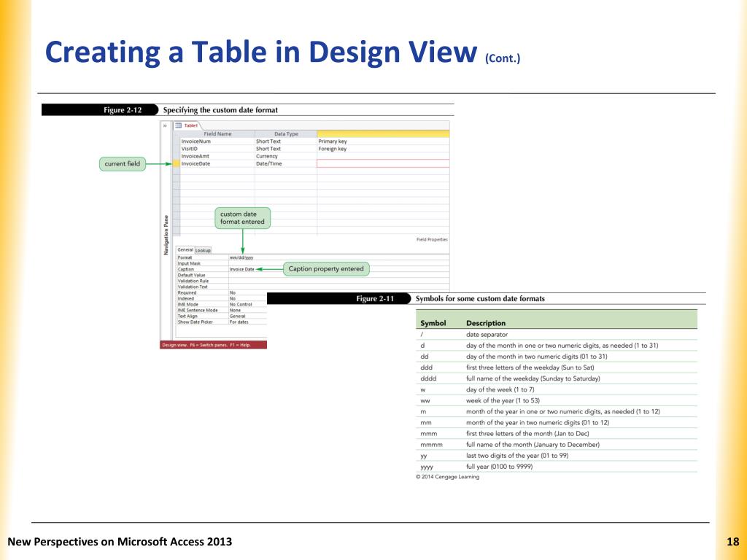Open the Date/Time data type cell
Screen dimensions: 747x560
tap(286, 163)
